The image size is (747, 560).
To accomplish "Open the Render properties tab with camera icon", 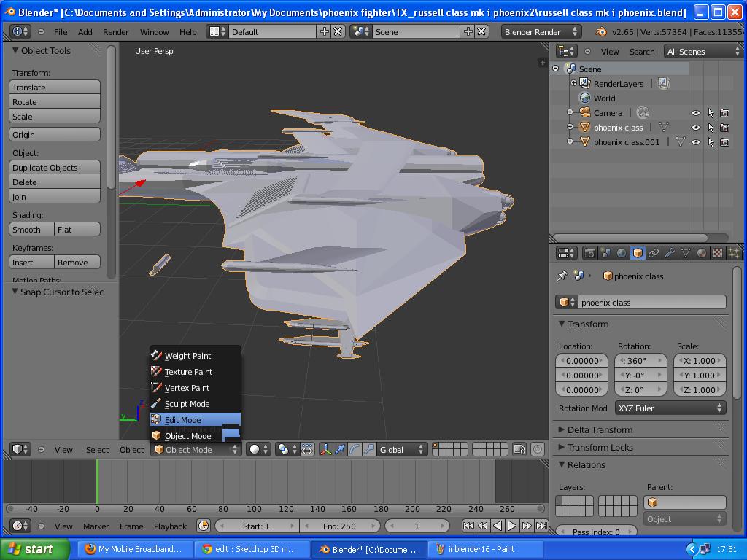I will pos(589,253).
